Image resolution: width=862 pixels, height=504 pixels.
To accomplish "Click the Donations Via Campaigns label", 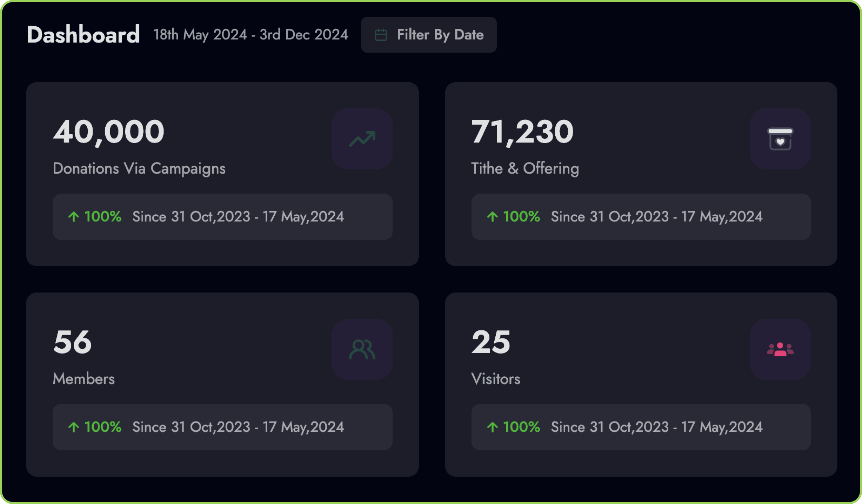I will (139, 169).
